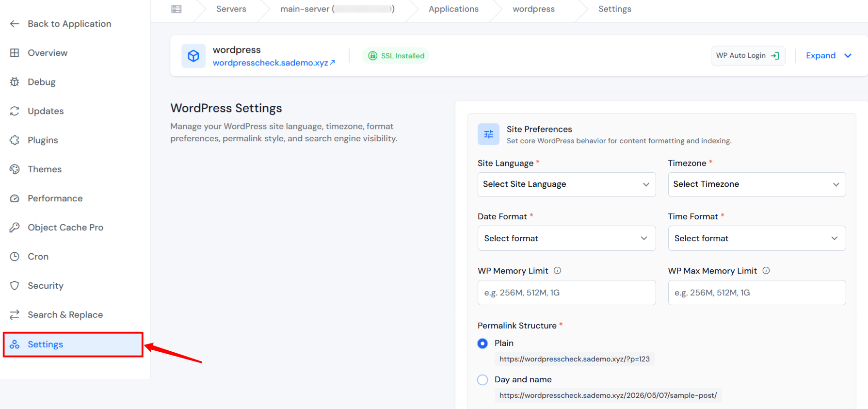Click the Object Cache Pro key icon
The image size is (868, 409).
[x=15, y=228]
